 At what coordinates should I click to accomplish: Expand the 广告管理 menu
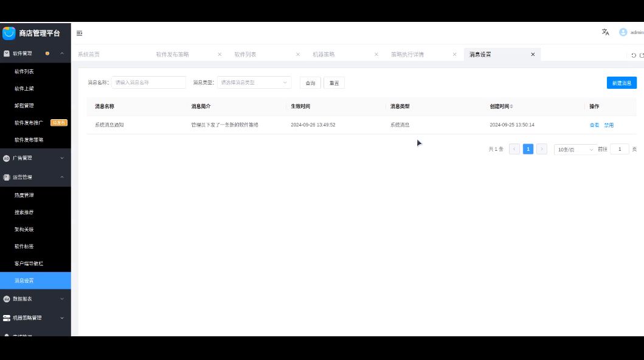tap(35, 158)
